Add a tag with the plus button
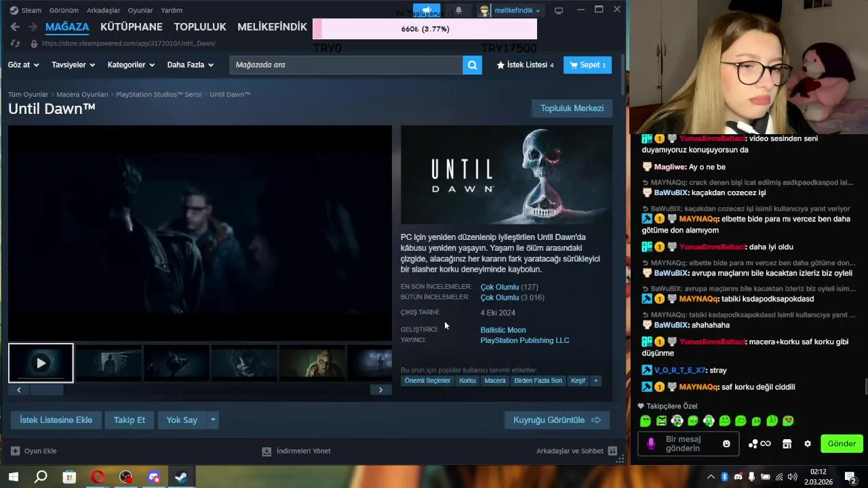The image size is (868, 488). [x=596, y=381]
